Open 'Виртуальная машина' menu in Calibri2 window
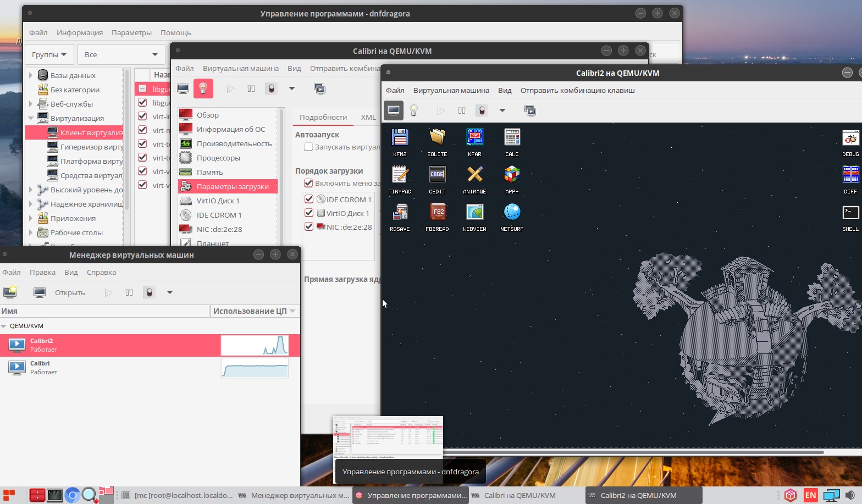Image resolution: width=862 pixels, height=504 pixels. [451, 90]
